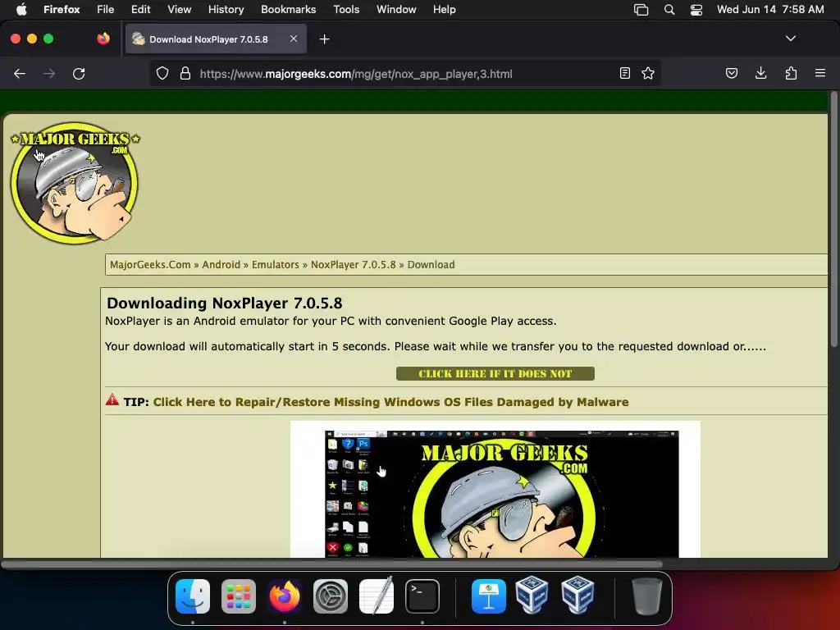The width and height of the screenshot is (840, 630).
Task: Click the date and time in menu bar
Action: click(769, 10)
